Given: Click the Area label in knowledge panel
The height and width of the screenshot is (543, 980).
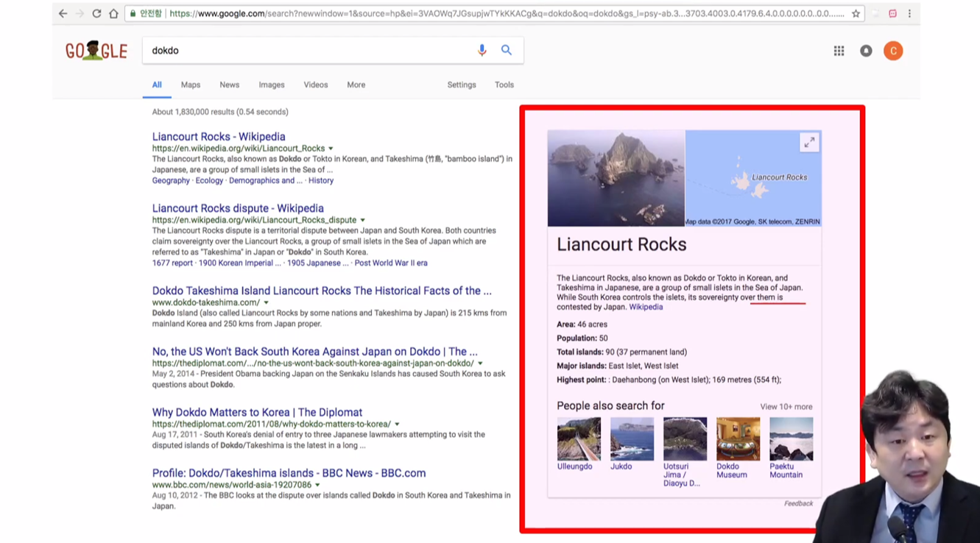Looking at the screenshot, I should [566, 324].
